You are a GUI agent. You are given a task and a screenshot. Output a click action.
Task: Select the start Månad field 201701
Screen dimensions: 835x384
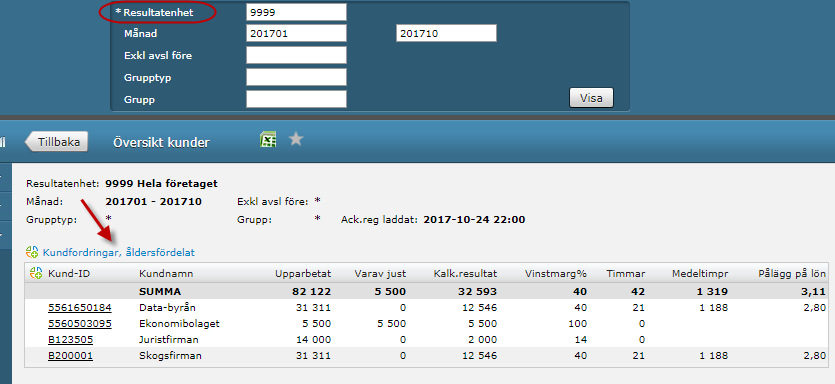tap(296, 33)
